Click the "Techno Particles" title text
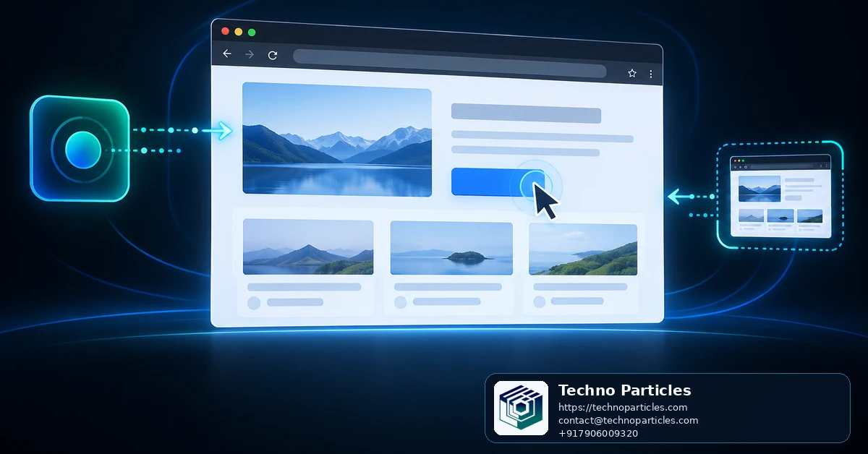The width and height of the screenshot is (868, 454). pyautogui.click(x=625, y=390)
